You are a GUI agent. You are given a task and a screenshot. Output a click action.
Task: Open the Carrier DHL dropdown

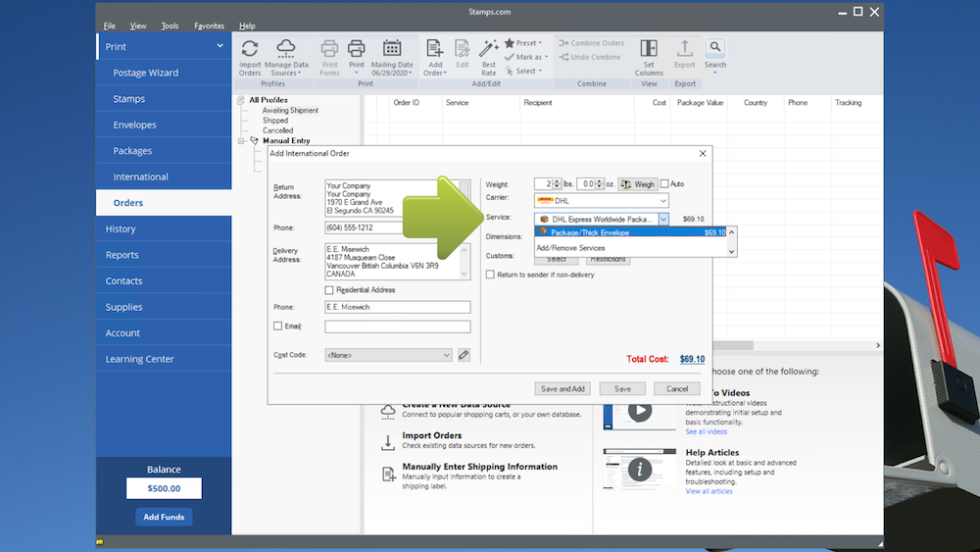(x=602, y=201)
